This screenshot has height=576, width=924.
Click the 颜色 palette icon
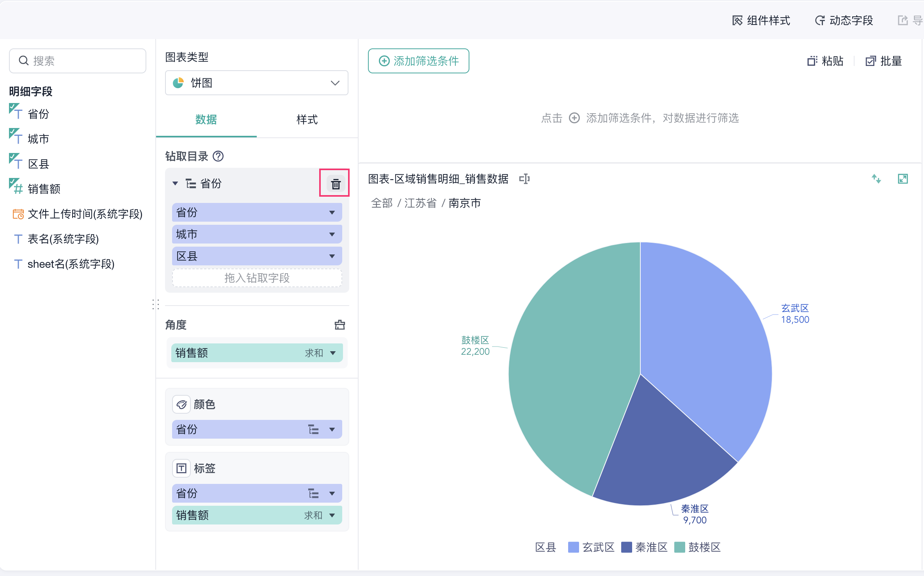(181, 404)
